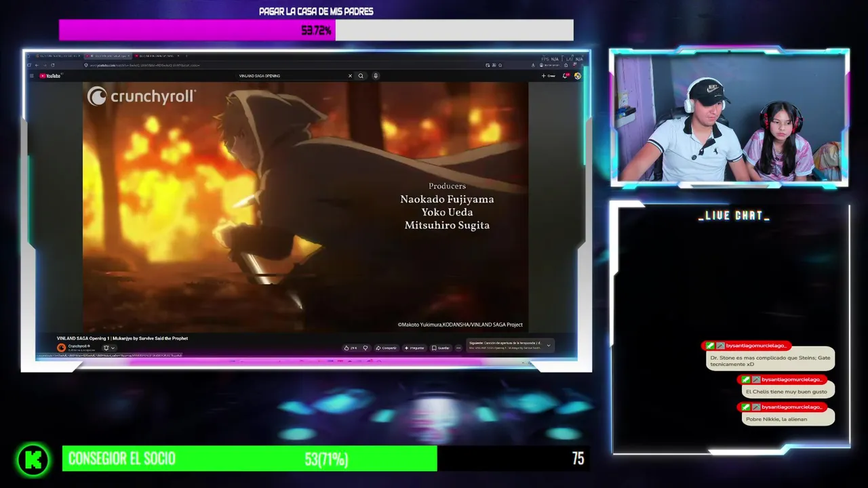Click the Crunchyroll channel name
Image resolution: width=868 pixels, height=488 pixels.
point(79,346)
